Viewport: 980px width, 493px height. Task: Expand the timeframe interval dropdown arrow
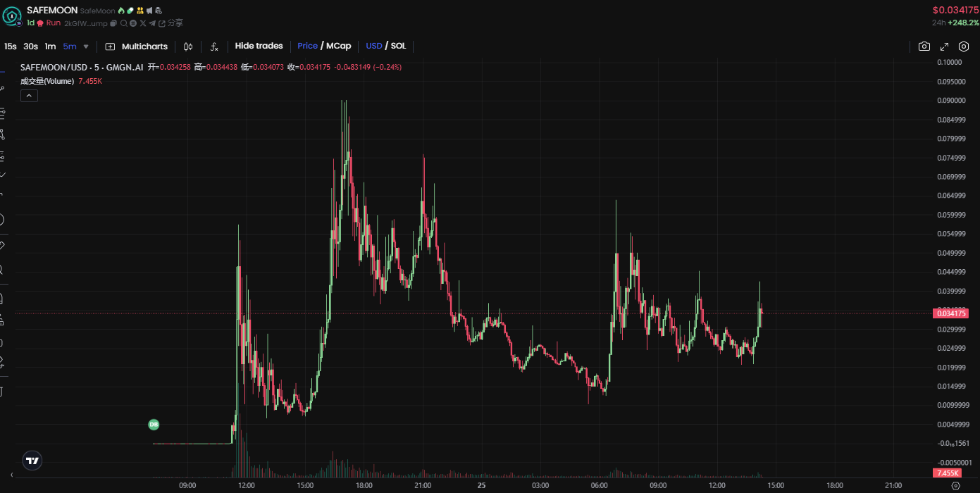coord(86,46)
